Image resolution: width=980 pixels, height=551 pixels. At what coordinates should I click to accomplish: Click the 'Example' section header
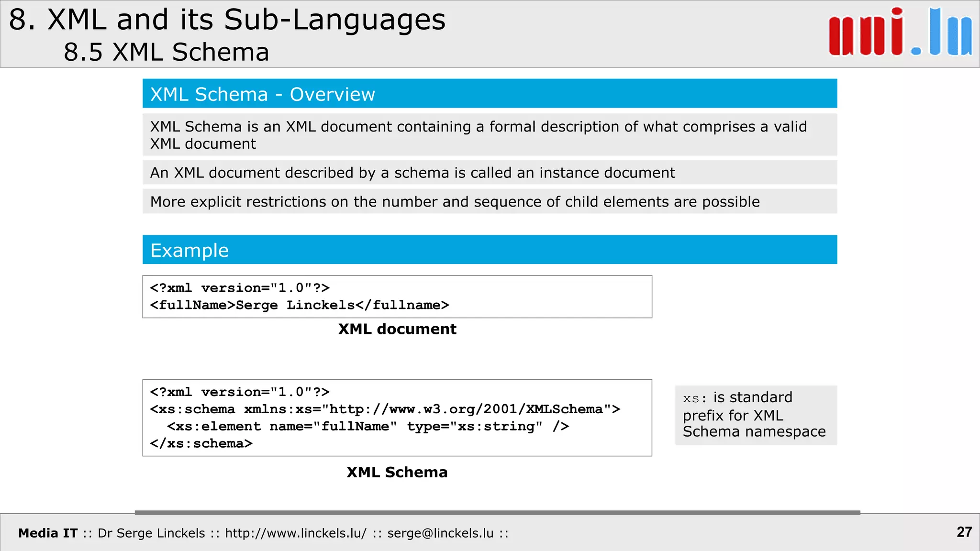click(x=490, y=250)
